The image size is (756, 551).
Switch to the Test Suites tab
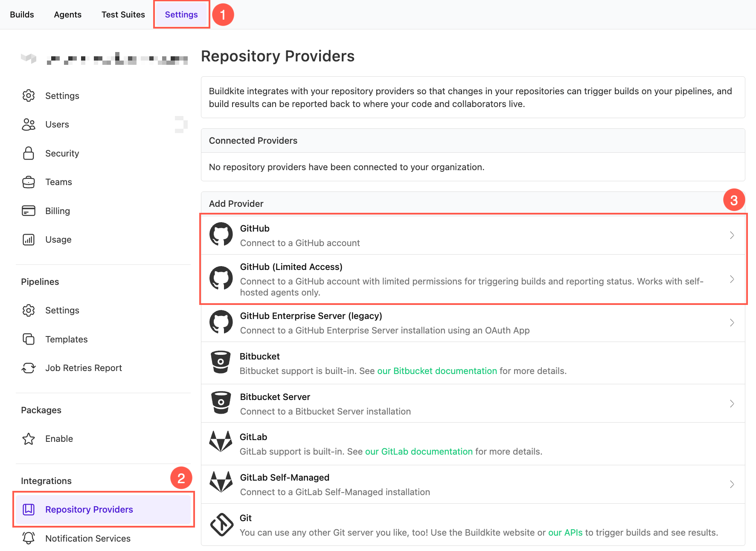click(x=123, y=14)
